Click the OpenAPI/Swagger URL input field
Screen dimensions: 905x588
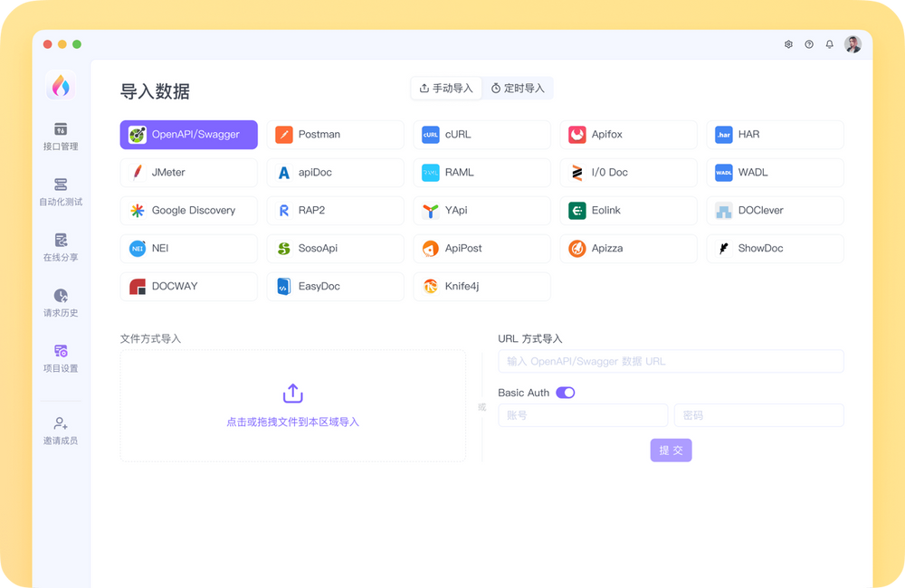[x=671, y=361]
